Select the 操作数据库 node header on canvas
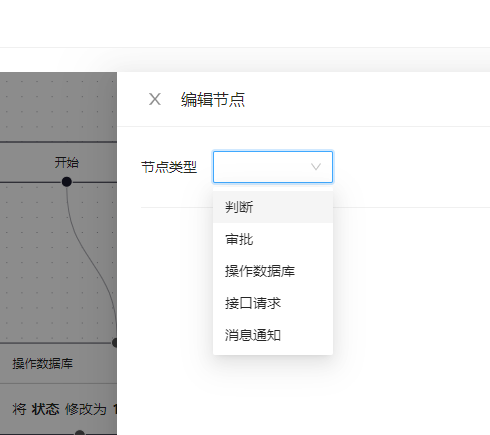The height and width of the screenshot is (435, 490). coord(42,363)
